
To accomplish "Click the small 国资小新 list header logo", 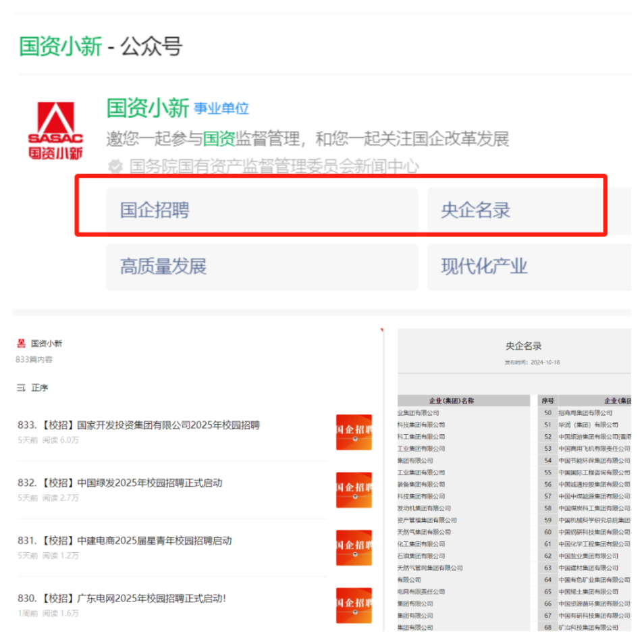I will click(x=21, y=343).
